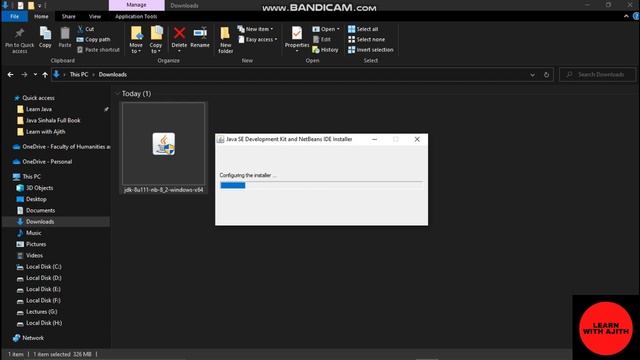640x360 pixels.
Task: Switch to the Share ribbon tab
Action: point(69,17)
